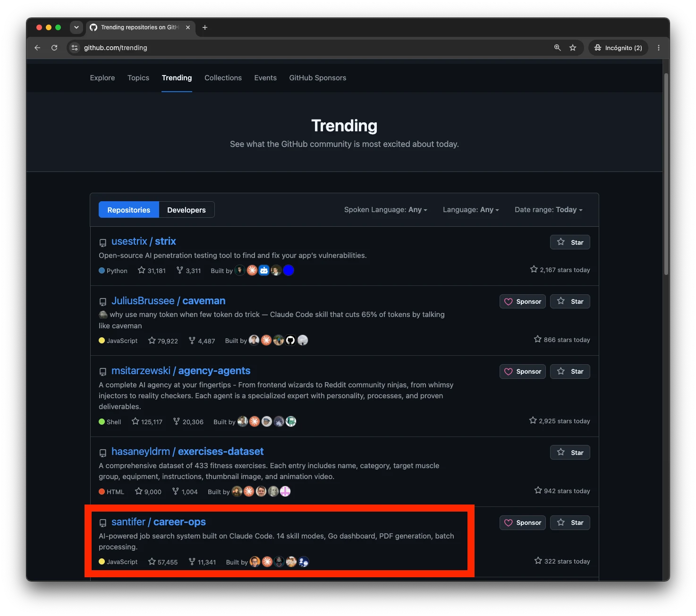This screenshot has width=696, height=616.
Task: Click the "2,167 stars today" text
Action: 560,270
